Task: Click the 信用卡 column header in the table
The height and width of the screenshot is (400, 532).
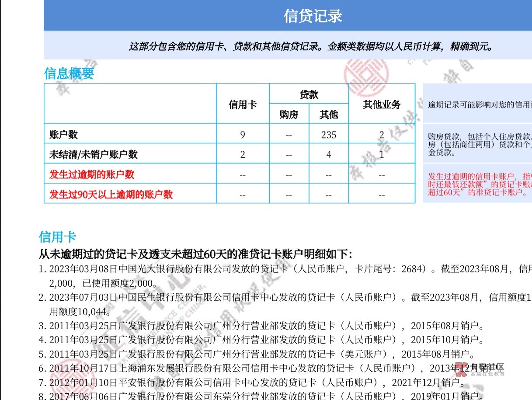Action: coord(243,104)
